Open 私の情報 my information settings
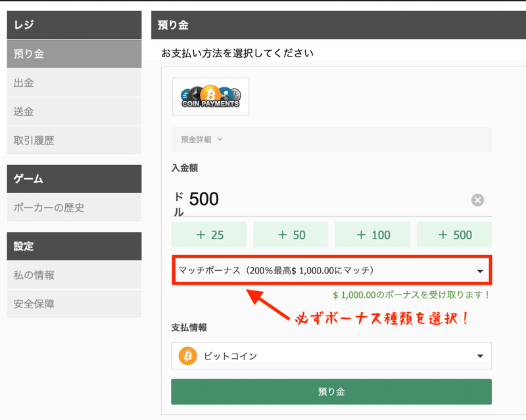This screenshot has width=526, height=420. coord(74,275)
